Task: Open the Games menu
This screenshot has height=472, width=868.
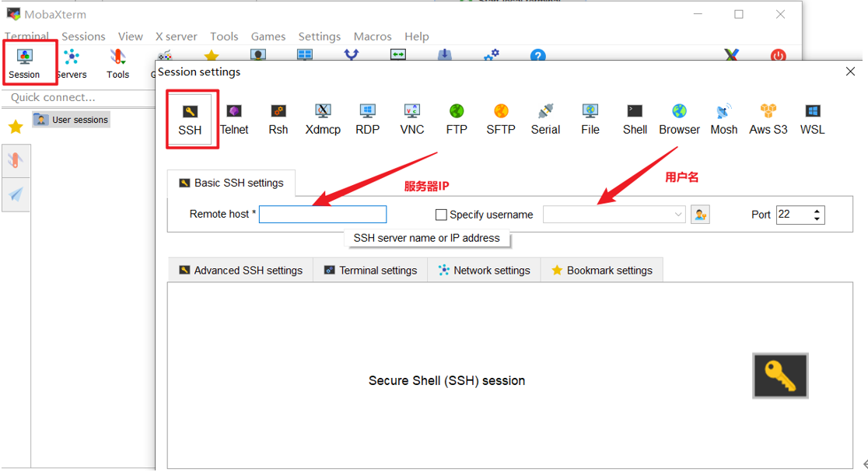Action: (268, 37)
